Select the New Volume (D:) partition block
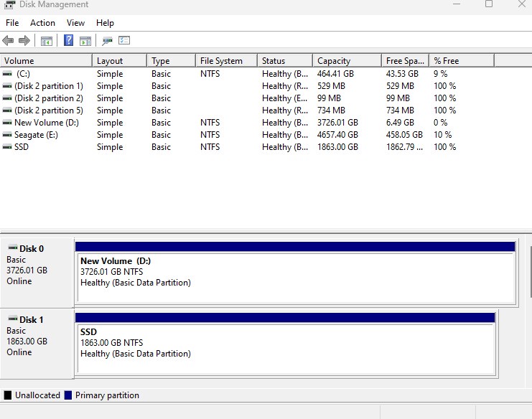Viewport: 532px width, 419px height. (x=295, y=272)
